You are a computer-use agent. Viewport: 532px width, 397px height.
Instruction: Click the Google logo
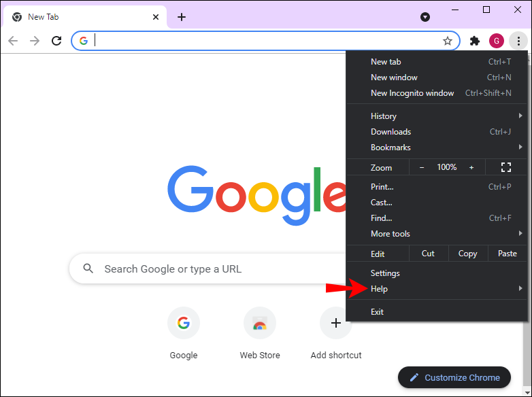coord(257,195)
